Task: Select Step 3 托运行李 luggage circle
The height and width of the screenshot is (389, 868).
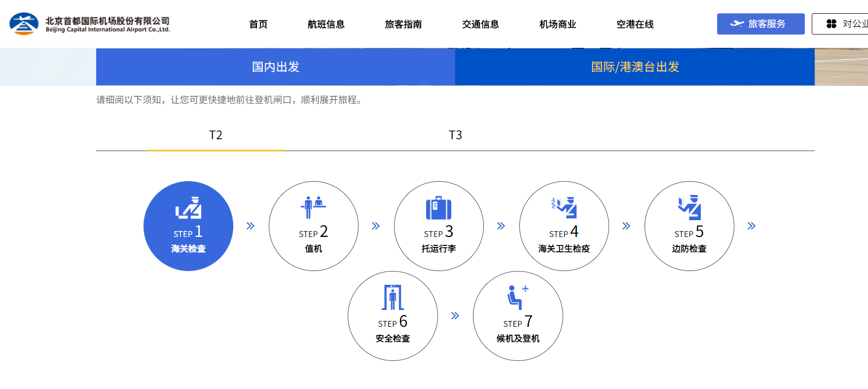Action: click(x=439, y=226)
